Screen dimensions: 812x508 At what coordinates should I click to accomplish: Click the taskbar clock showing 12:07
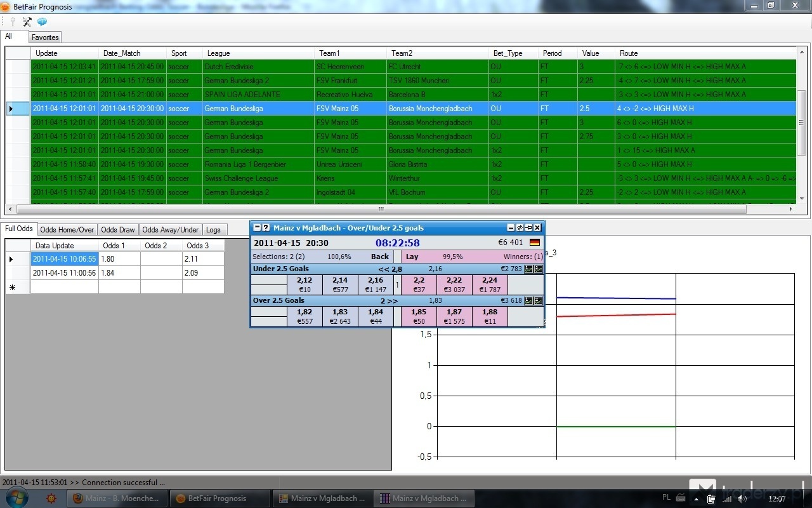[x=777, y=499]
